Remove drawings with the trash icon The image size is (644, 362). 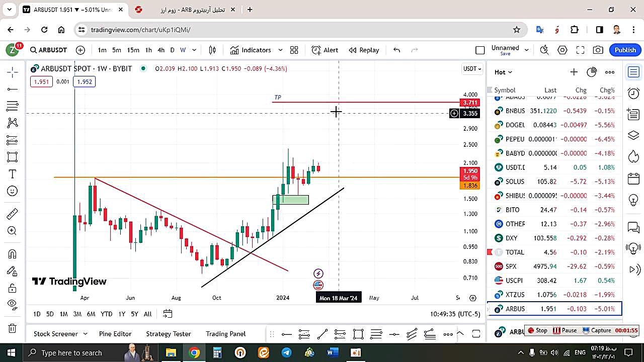[x=13, y=329]
